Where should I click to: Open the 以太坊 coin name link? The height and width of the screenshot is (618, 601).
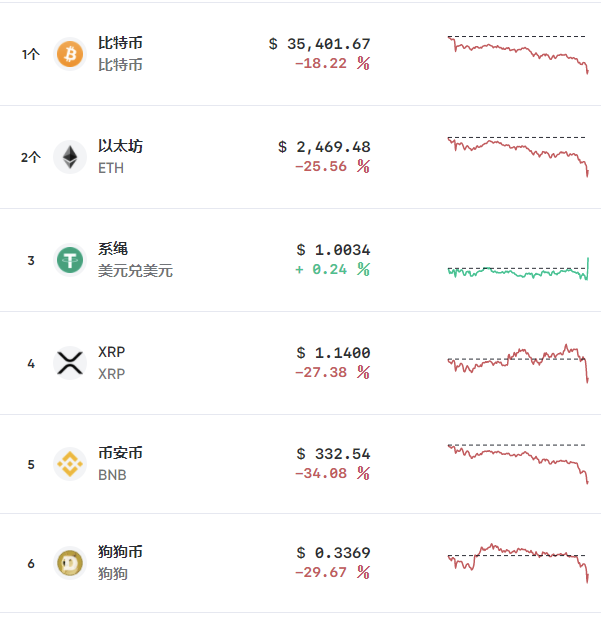(120, 146)
